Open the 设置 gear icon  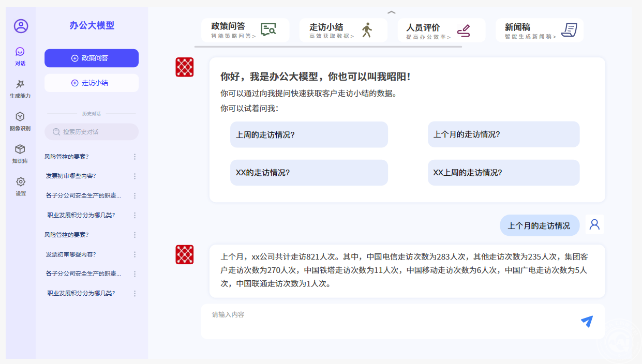click(21, 182)
